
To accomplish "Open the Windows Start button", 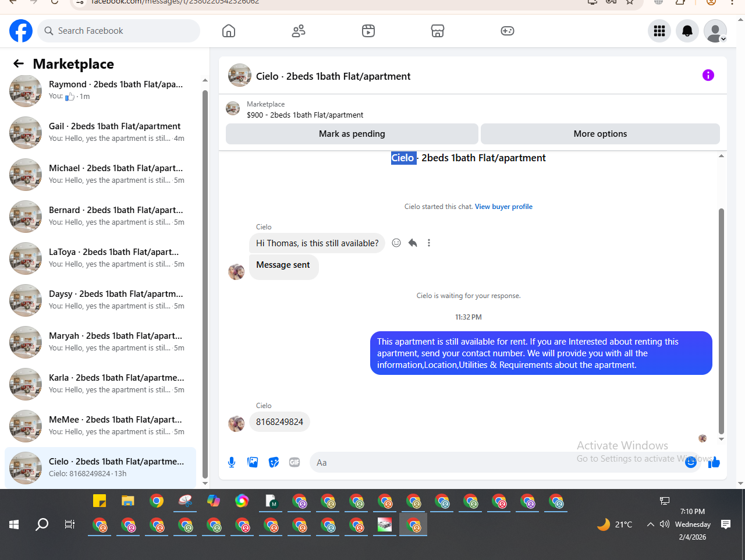I will point(14,524).
